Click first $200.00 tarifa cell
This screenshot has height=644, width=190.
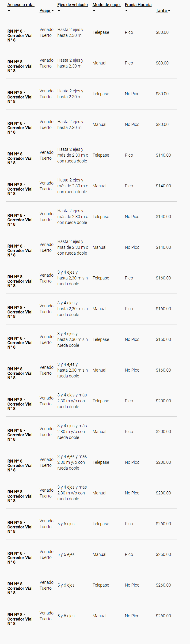click(163, 401)
